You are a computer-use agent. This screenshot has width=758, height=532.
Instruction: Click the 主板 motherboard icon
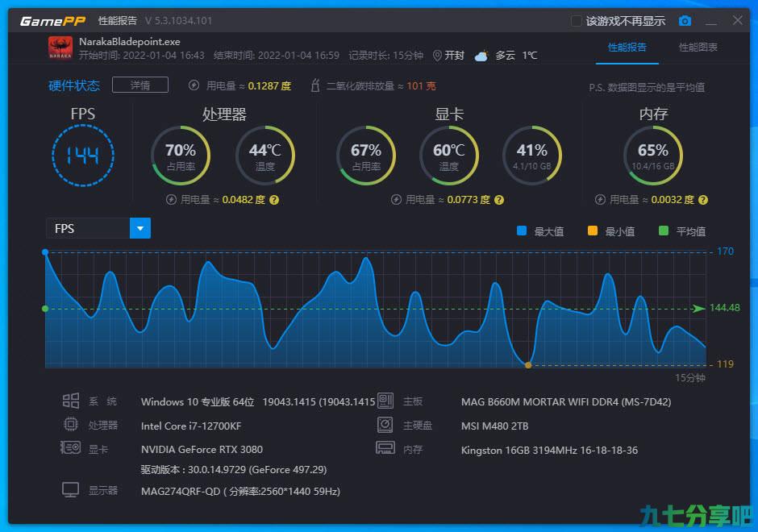pos(385,401)
